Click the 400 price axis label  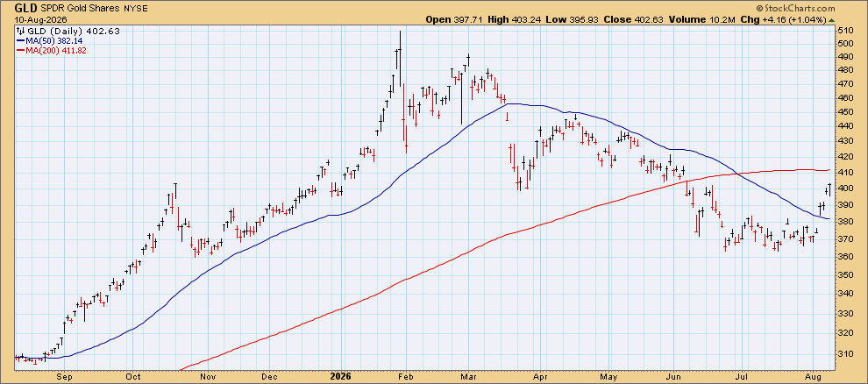point(844,188)
